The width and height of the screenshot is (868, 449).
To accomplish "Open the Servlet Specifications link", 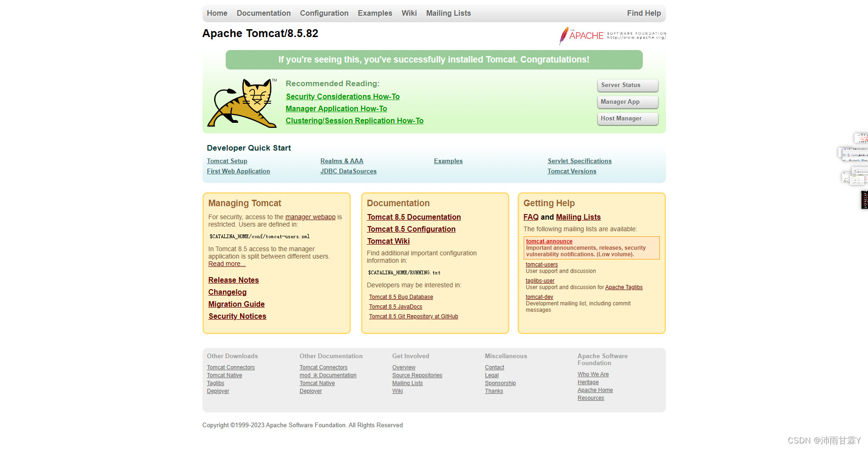I will click(x=579, y=161).
